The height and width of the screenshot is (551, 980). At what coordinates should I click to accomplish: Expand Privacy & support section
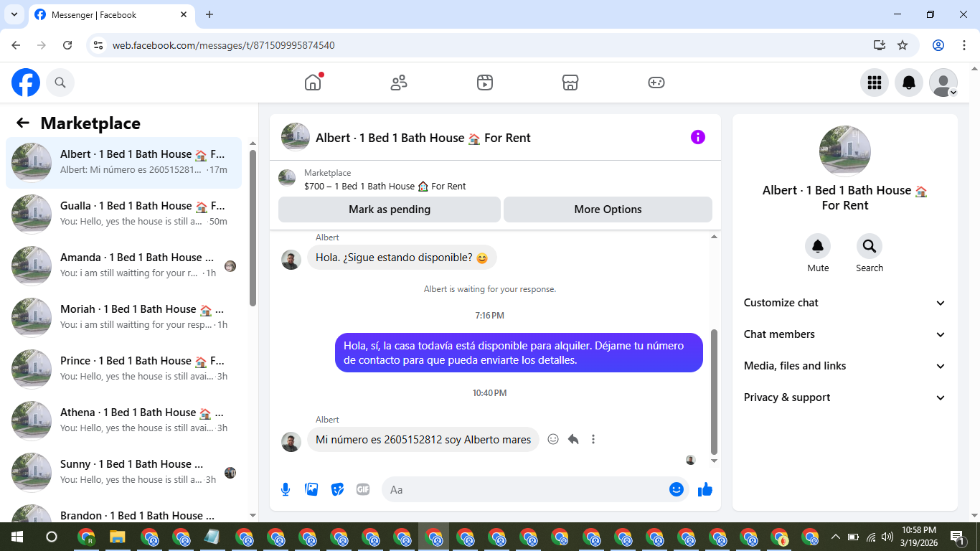[844, 397]
